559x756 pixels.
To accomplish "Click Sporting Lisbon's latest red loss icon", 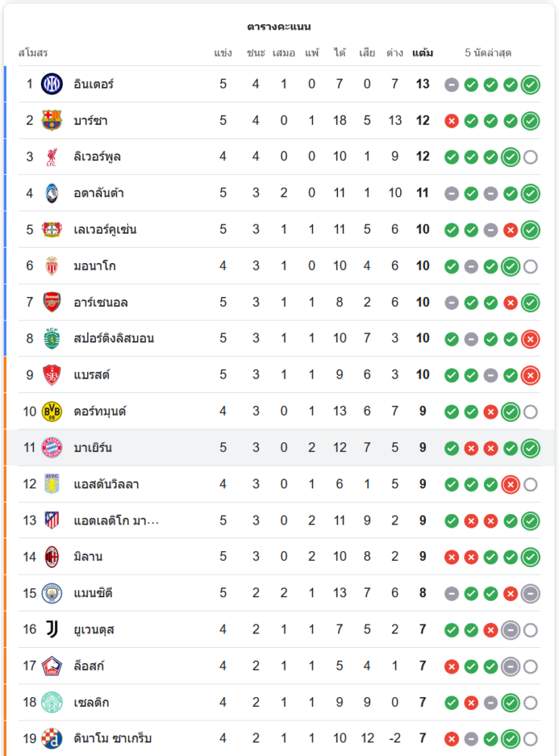I will click(x=530, y=339).
